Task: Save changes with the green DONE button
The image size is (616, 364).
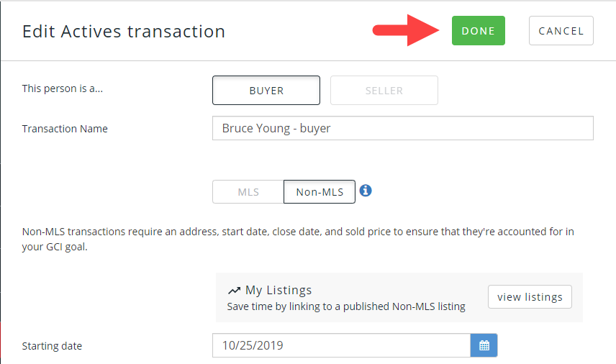Action: pos(478,31)
